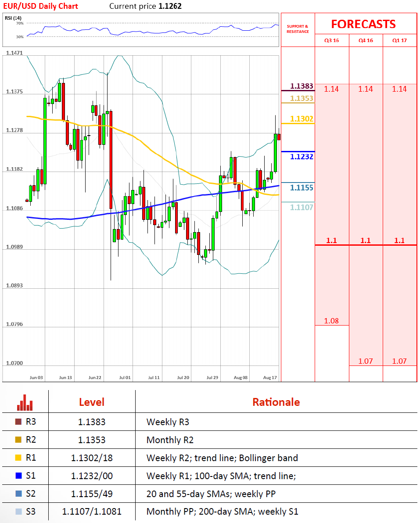420x523 pixels.
Task: Click the RSI (14) label
Action: coord(13,18)
